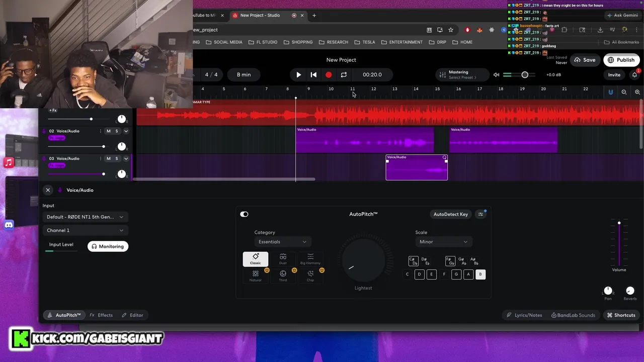
Task: Open the Music app in the dock
Action: 9,162
